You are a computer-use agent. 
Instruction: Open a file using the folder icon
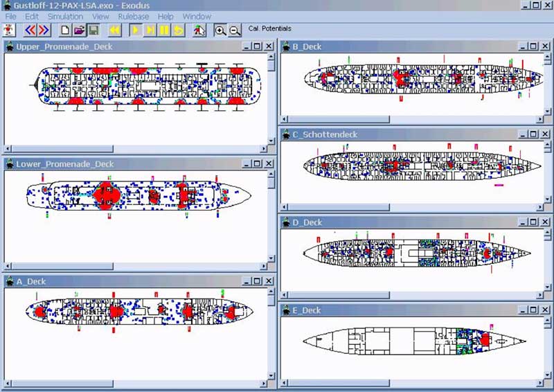tap(80, 30)
